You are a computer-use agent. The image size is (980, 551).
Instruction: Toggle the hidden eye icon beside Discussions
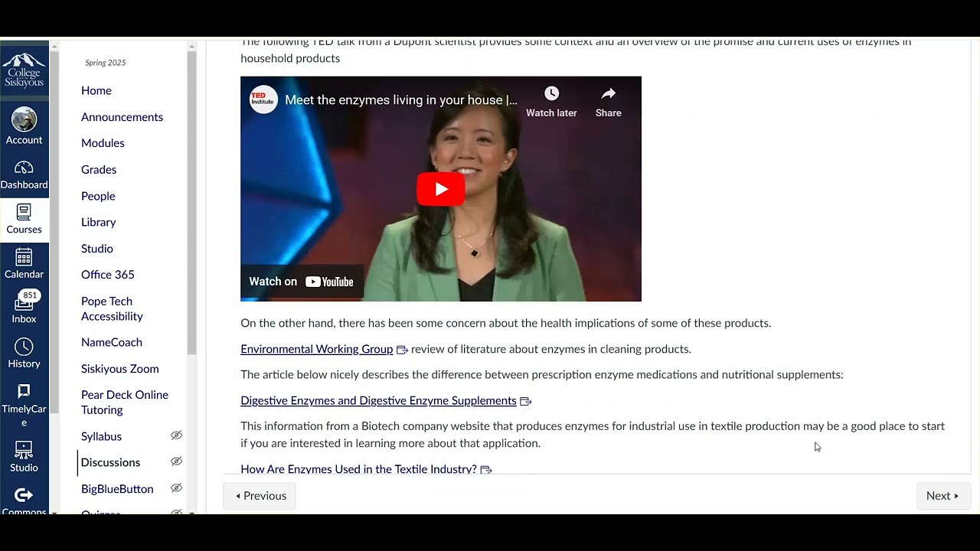176,461
